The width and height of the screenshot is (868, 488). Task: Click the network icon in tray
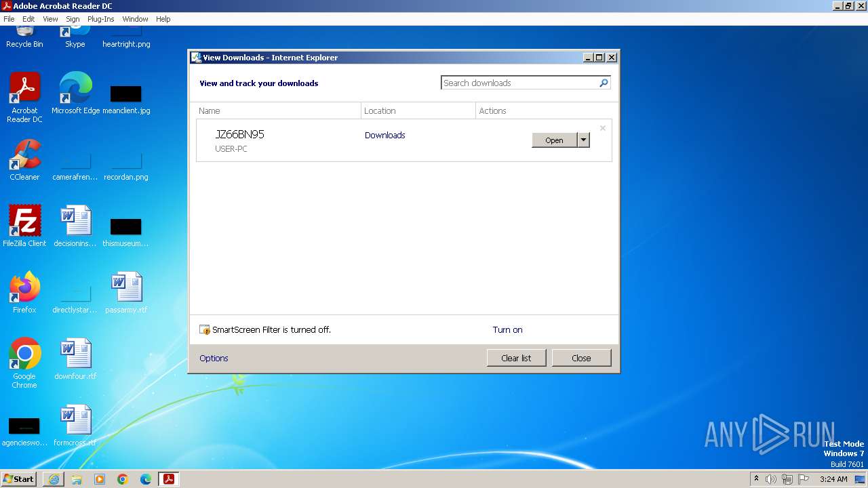coord(787,479)
